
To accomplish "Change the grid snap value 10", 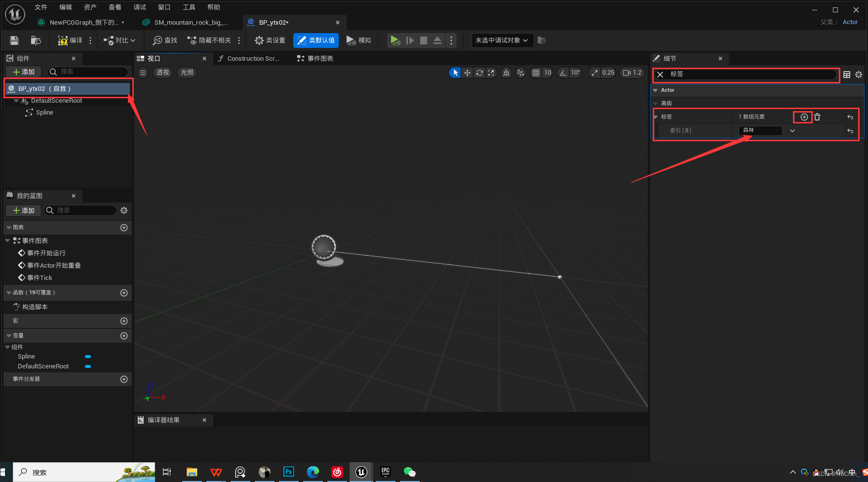I will click(548, 73).
